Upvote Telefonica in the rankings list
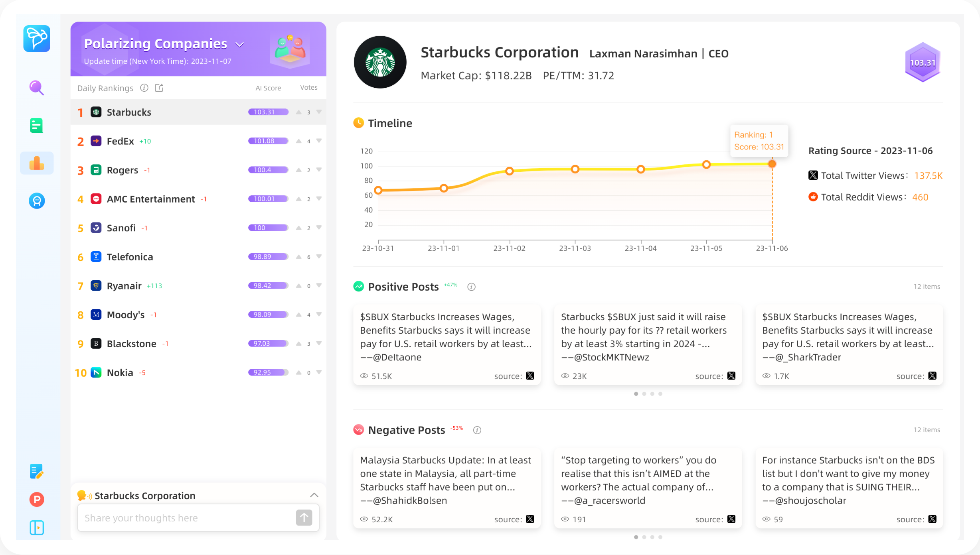The width and height of the screenshot is (980, 555). pyautogui.click(x=298, y=257)
